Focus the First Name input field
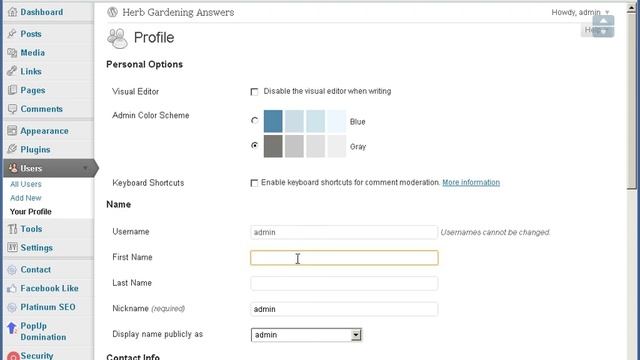The height and width of the screenshot is (360, 640). [x=344, y=258]
